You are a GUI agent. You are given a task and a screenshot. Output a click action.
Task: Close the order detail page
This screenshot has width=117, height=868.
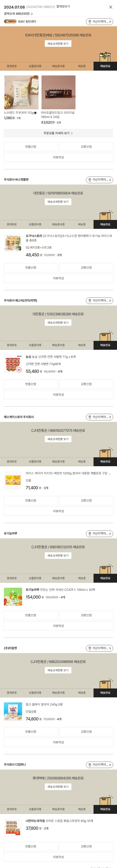pos(111,7)
